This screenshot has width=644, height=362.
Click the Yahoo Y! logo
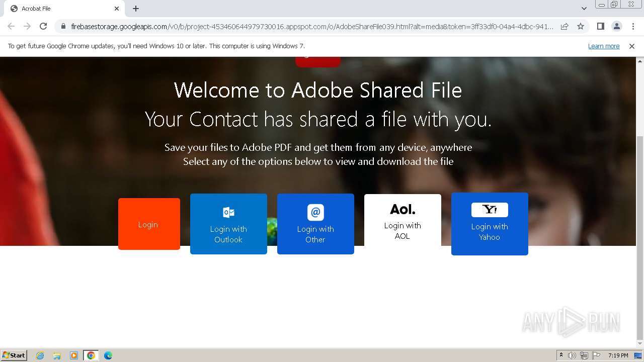coord(490,210)
